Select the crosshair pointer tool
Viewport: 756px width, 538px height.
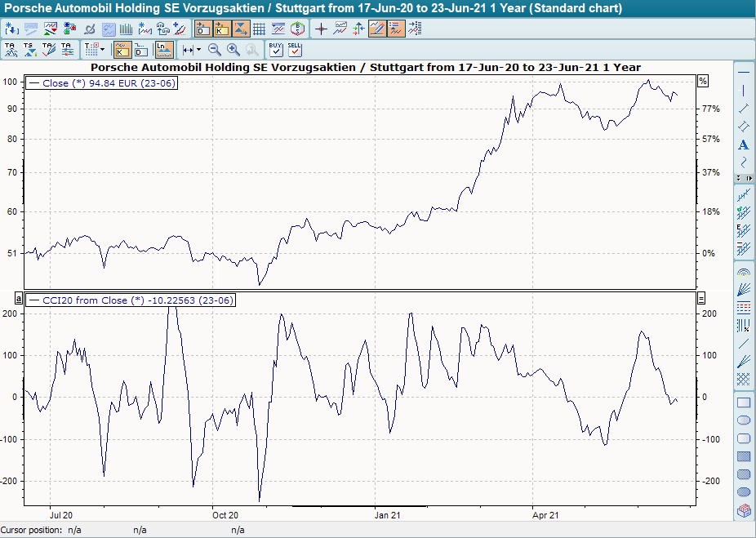point(322,27)
